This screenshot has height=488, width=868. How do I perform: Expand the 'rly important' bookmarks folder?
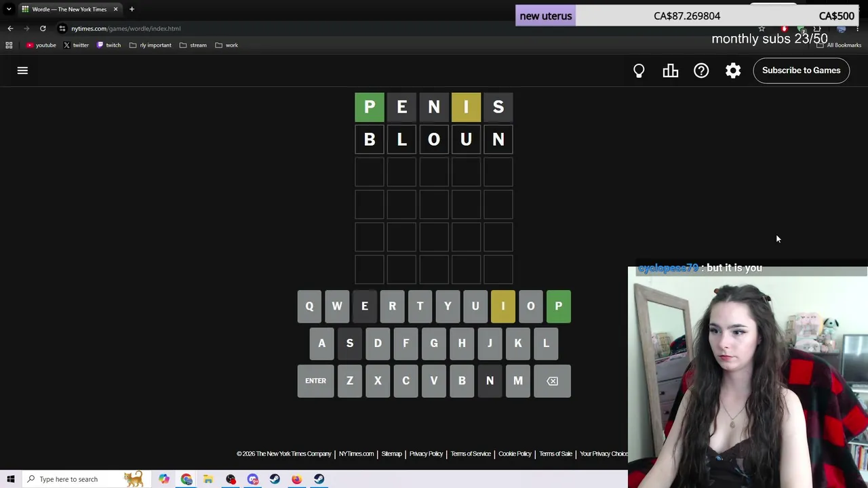coord(150,45)
